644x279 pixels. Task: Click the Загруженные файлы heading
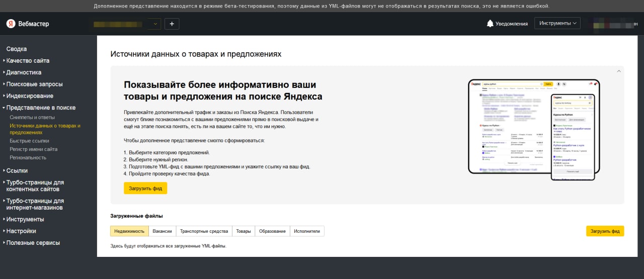click(x=136, y=216)
